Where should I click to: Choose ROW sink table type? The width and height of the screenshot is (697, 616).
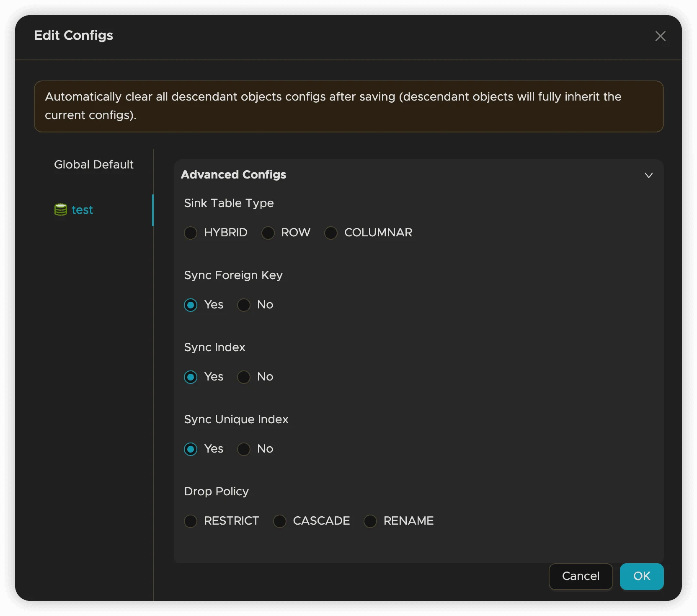point(268,233)
